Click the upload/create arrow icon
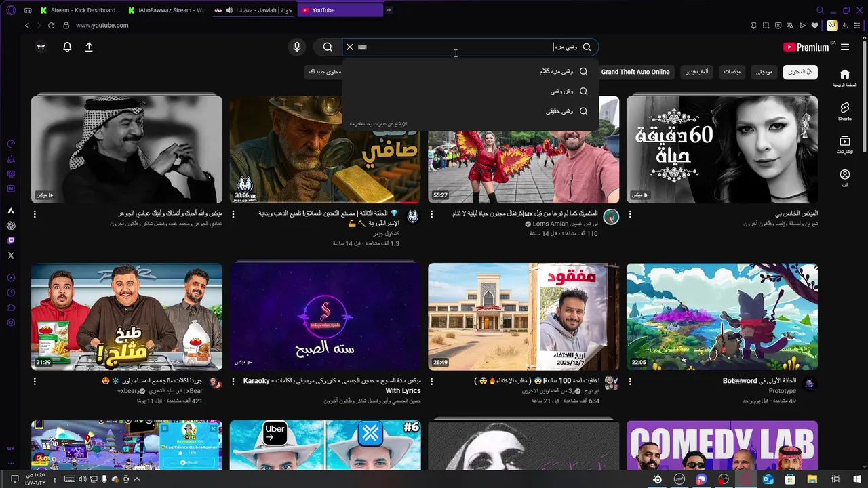Viewport: 868px width, 488px height. [89, 47]
